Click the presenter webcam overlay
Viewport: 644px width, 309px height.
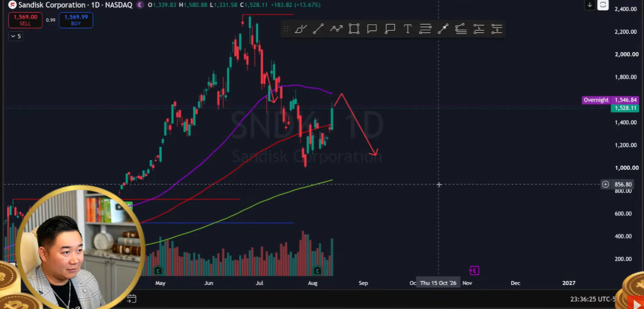[x=80, y=248]
